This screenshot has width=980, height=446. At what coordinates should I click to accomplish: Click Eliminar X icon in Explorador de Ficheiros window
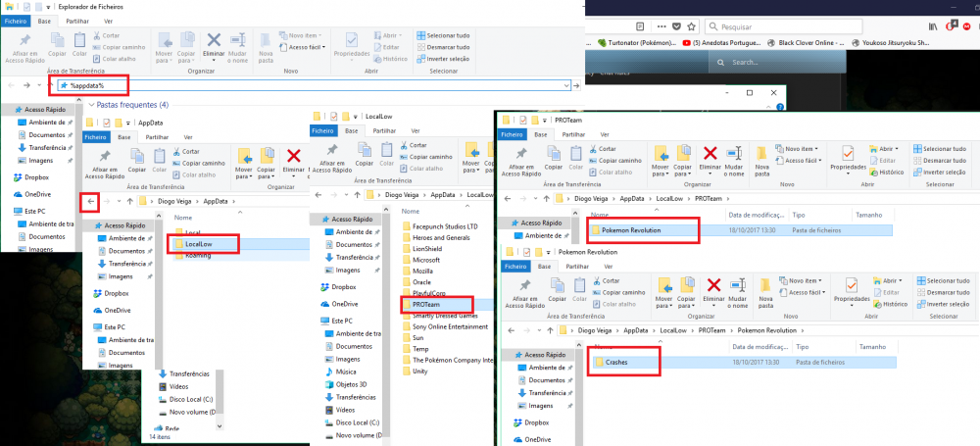(214, 41)
